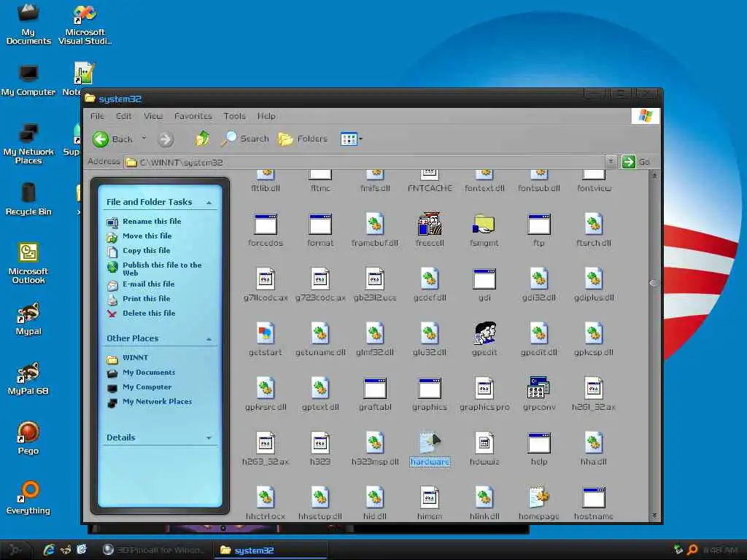Image resolution: width=747 pixels, height=560 pixels.
Task: Collapse the File and Folder Tasks section
Action: pyautogui.click(x=209, y=203)
